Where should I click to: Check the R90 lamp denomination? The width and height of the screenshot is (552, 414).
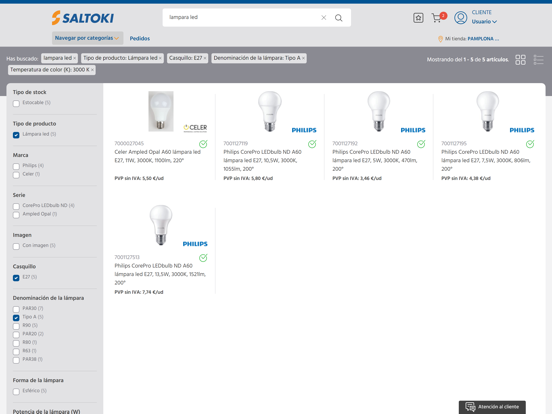(16, 326)
